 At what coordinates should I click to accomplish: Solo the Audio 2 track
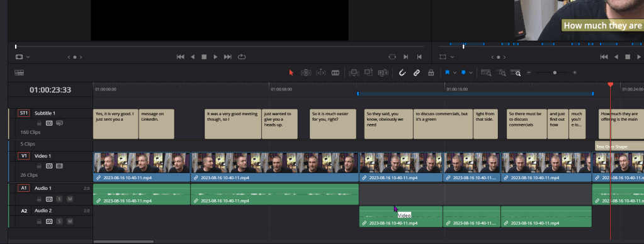point(60,221)
